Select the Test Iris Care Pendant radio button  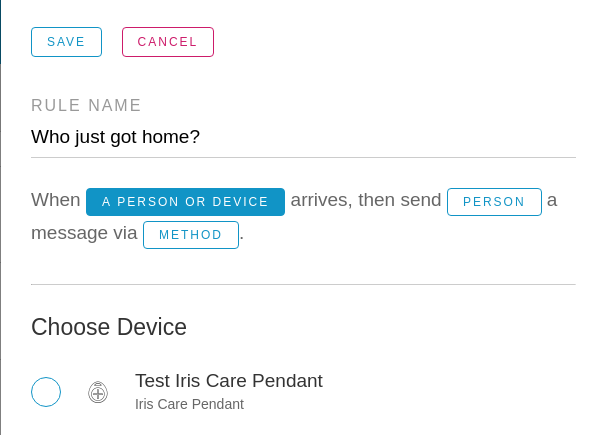46,392
